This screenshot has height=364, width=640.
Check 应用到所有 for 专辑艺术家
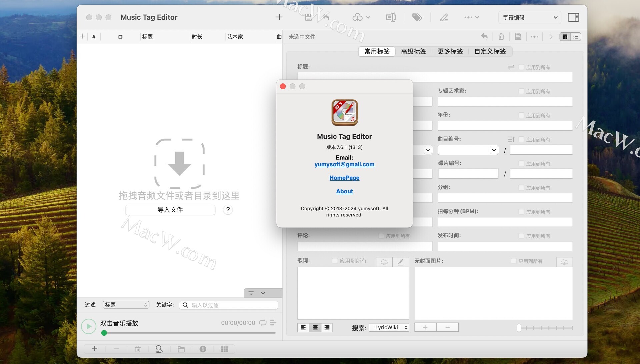521,91
